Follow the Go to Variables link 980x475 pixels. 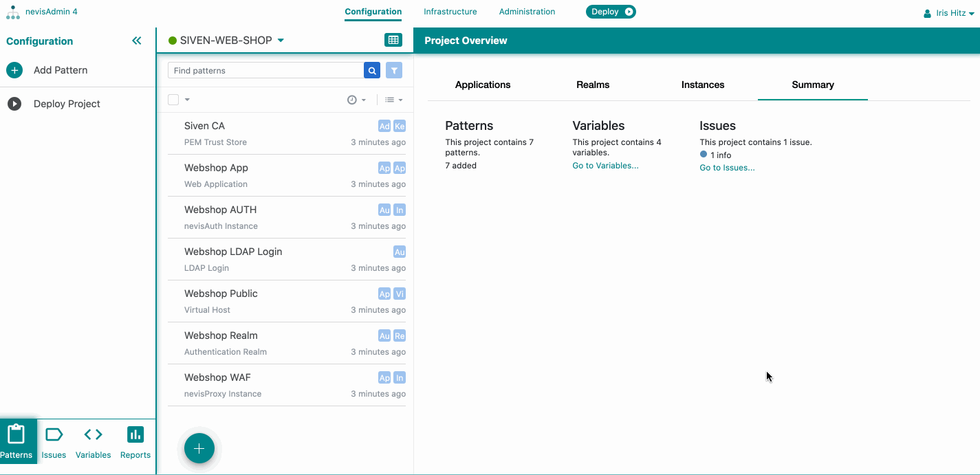[605, 166]
